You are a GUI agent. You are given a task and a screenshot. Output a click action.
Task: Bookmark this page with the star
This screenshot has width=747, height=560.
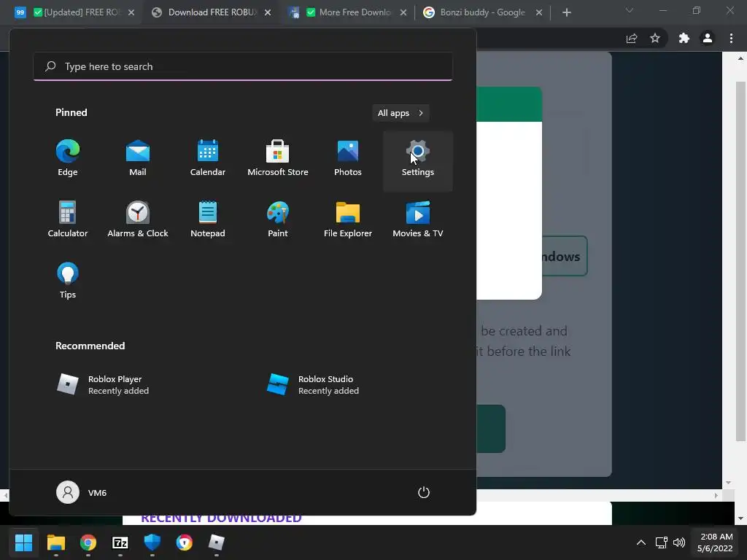click(655, 39)
